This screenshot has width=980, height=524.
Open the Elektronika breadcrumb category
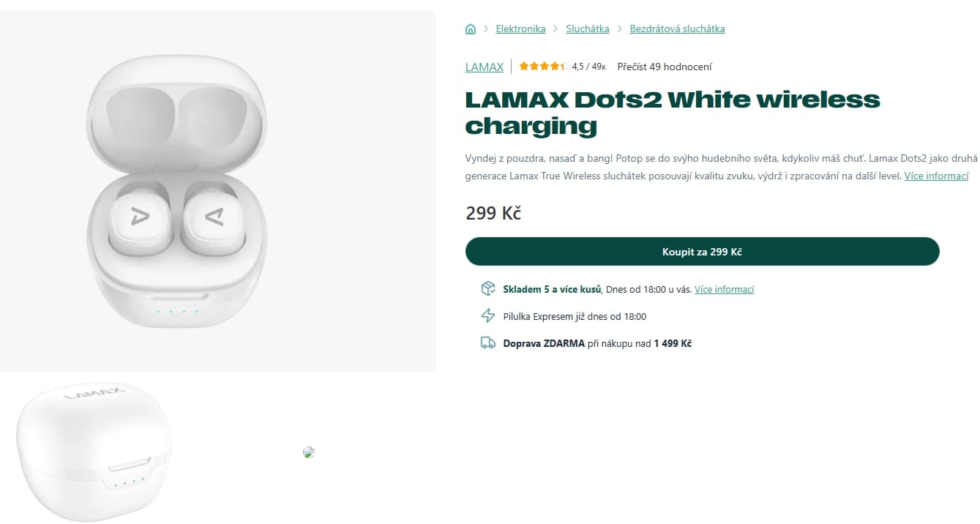click(x=520, y=28)
